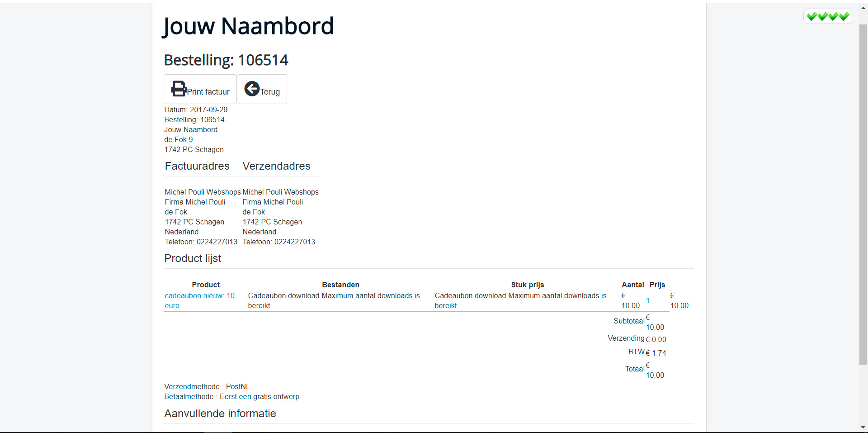Click the vertical scrollbar thumb
This screenshot has width=868, height=433.
coord(863,195)
